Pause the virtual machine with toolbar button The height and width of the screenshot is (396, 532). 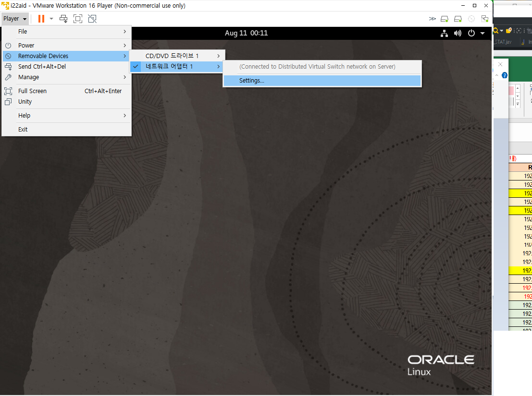click(x=41, y=19)
